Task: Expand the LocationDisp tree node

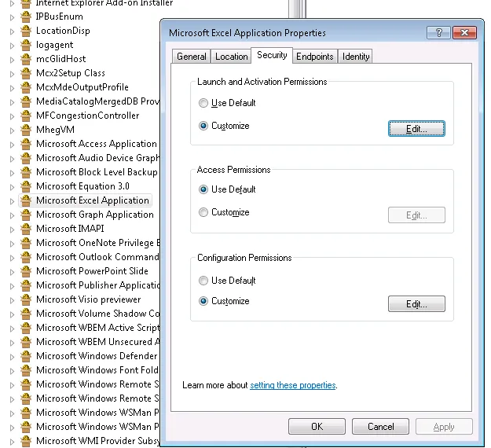Action: pos(12,31)
